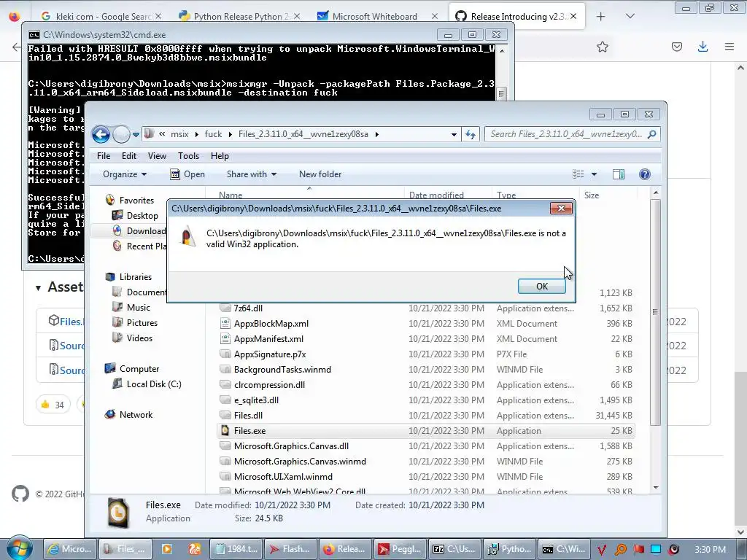Click the Open toolbar button
This screenshot has height=560, width=747.
pyautogui.click(x=187, y=174)
